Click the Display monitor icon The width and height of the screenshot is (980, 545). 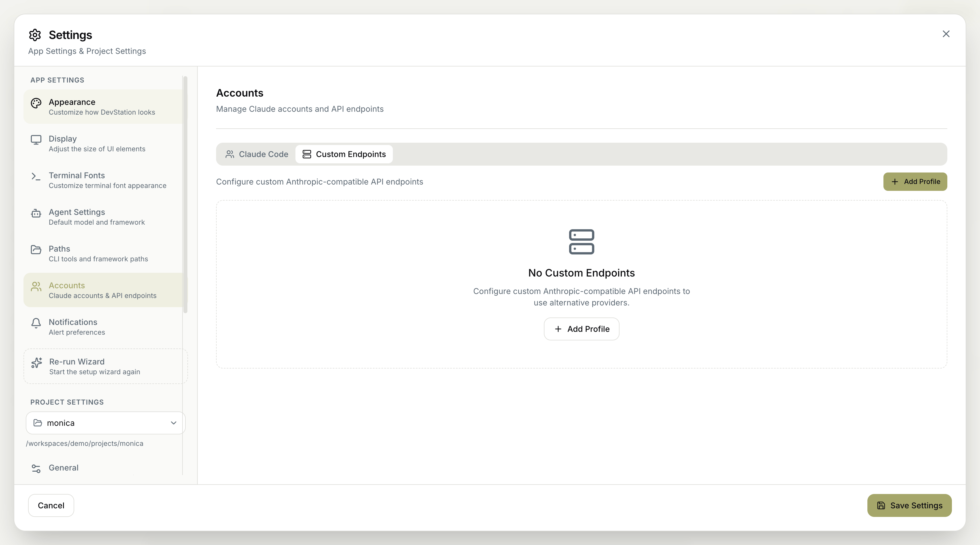tap(36, 140)
